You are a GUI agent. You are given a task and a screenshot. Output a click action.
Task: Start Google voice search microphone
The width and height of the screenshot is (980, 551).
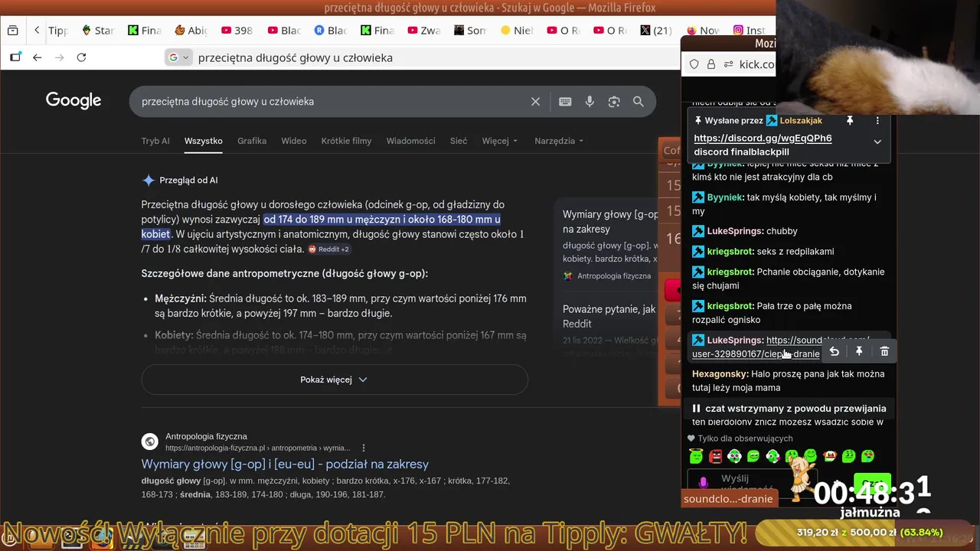[590, 101]
